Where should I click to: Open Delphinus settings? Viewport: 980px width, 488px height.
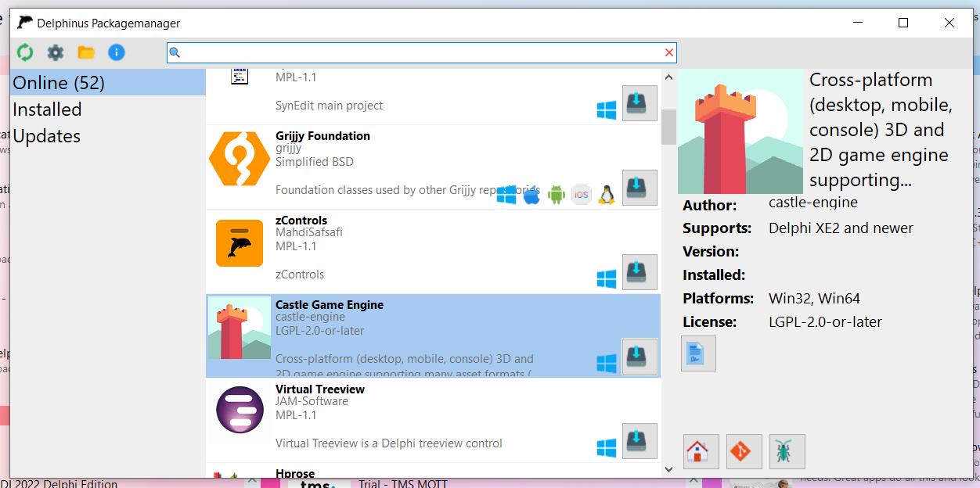pos(54,52)
